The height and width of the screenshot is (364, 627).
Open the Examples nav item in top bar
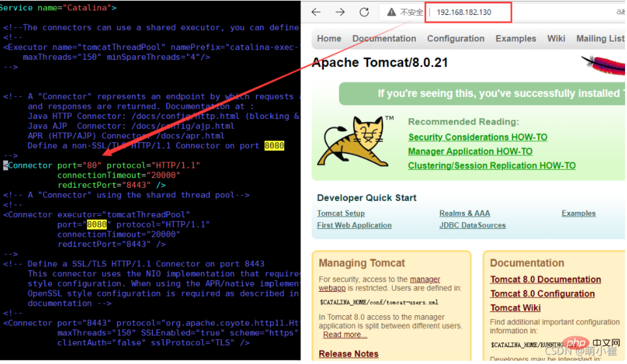coord(515,39)
